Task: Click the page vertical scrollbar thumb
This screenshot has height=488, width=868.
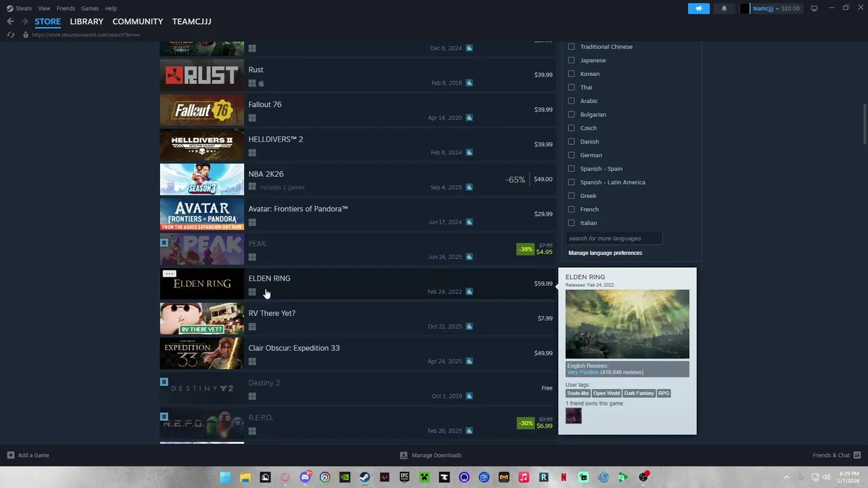Action: coord(864,123)
